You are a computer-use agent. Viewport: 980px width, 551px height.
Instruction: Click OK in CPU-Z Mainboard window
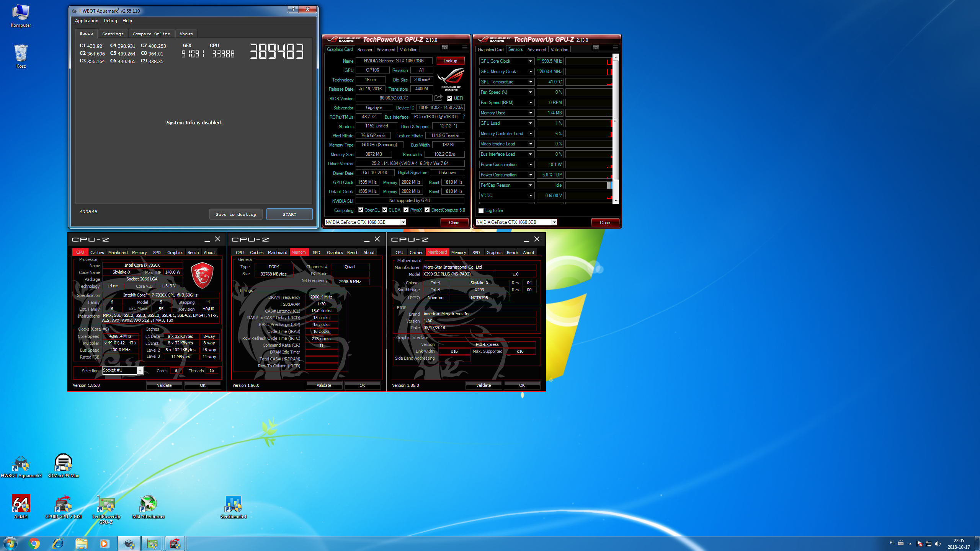(x=522, y=385)
